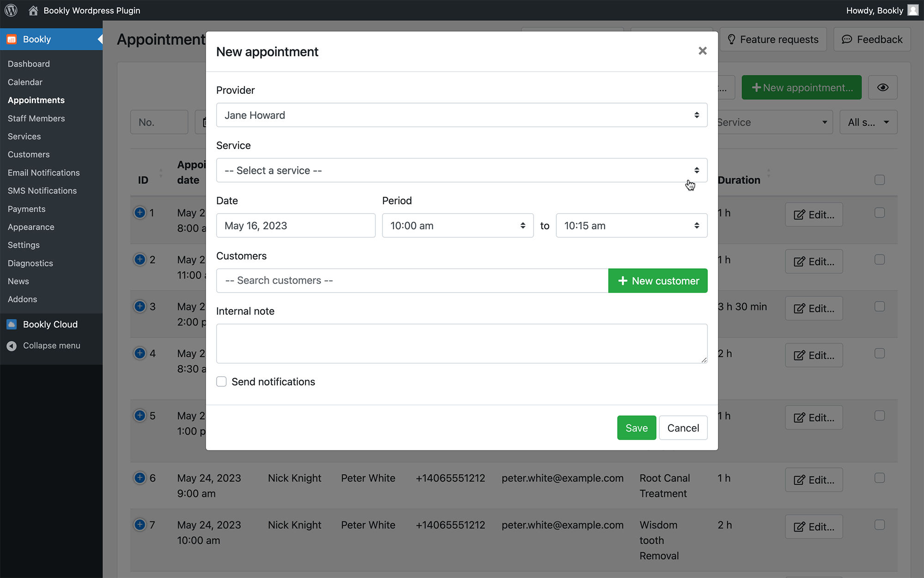Open Payments in the sidebar
The image size is (924, 578).
[26, 209]
